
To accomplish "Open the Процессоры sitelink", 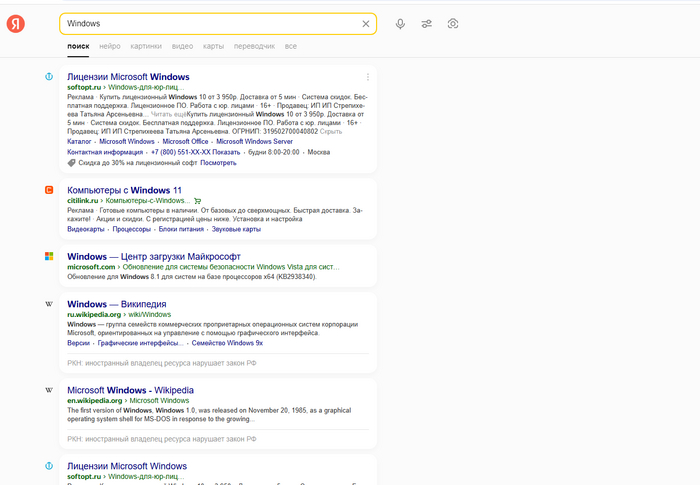I will point(132,229).
